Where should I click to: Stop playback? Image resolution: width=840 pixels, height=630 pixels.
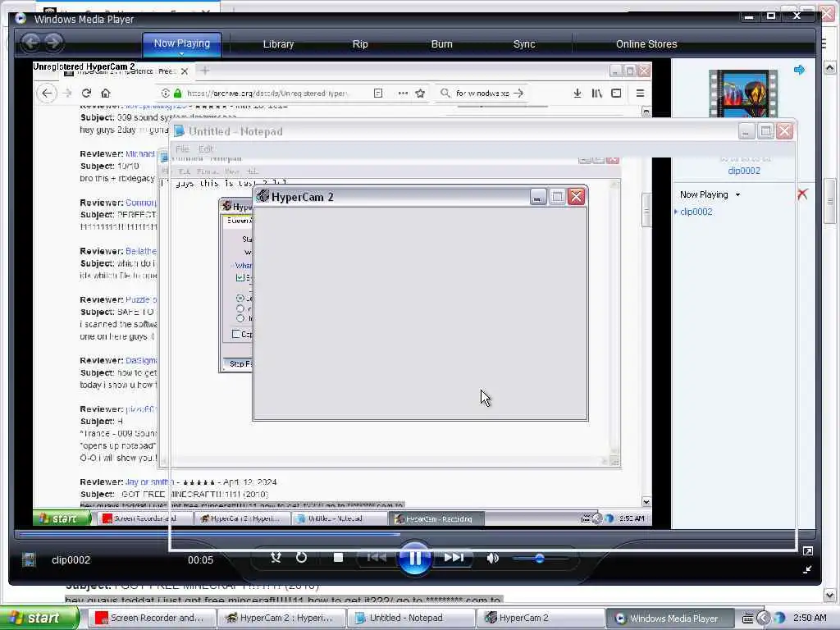pyautogui.click(x=338, y=558)
